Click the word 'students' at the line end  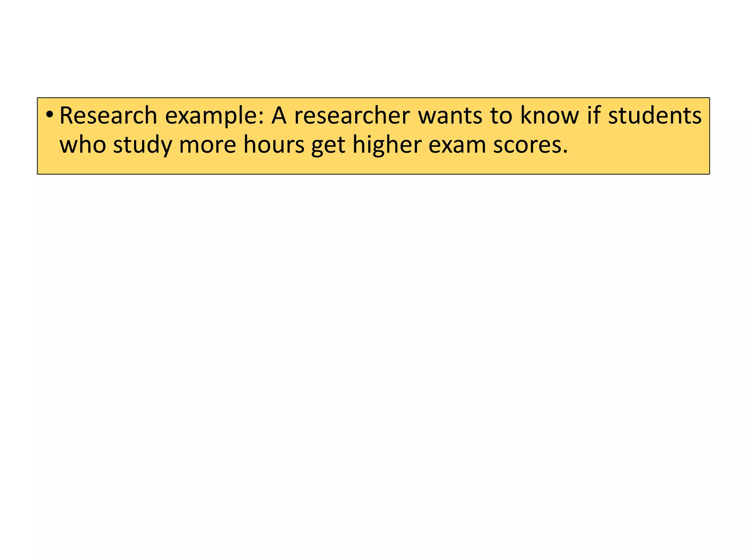[x=655, y=116]
